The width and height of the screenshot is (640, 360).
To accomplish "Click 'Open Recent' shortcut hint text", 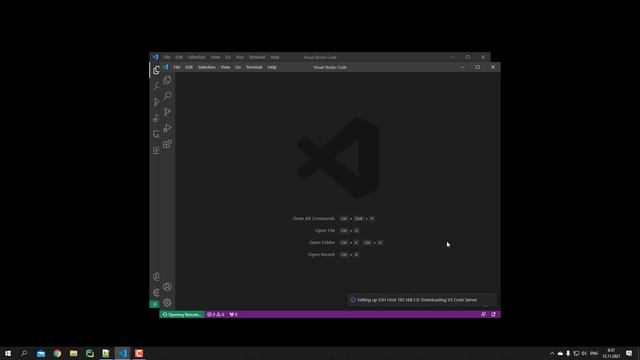I will (x=322, y=254).
